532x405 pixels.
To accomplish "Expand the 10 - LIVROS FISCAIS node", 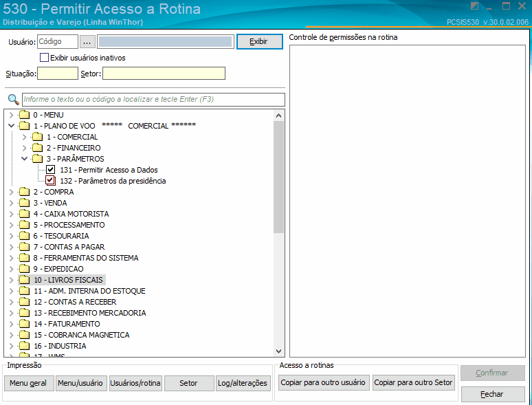I will (x=11, y=280).
